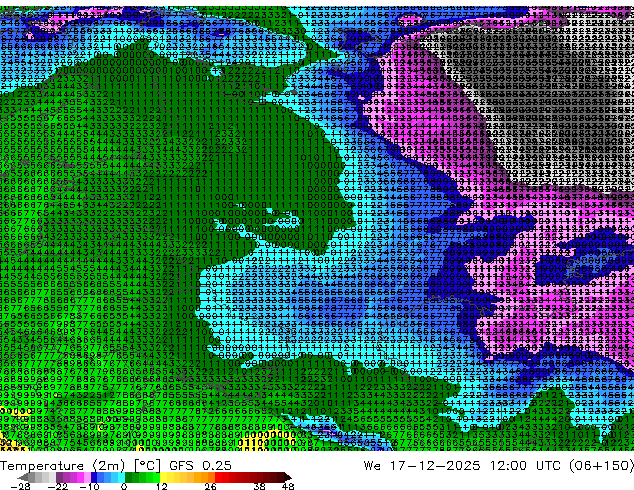Click the '26' legend value

pyautogui.click(x=210, y=486)
